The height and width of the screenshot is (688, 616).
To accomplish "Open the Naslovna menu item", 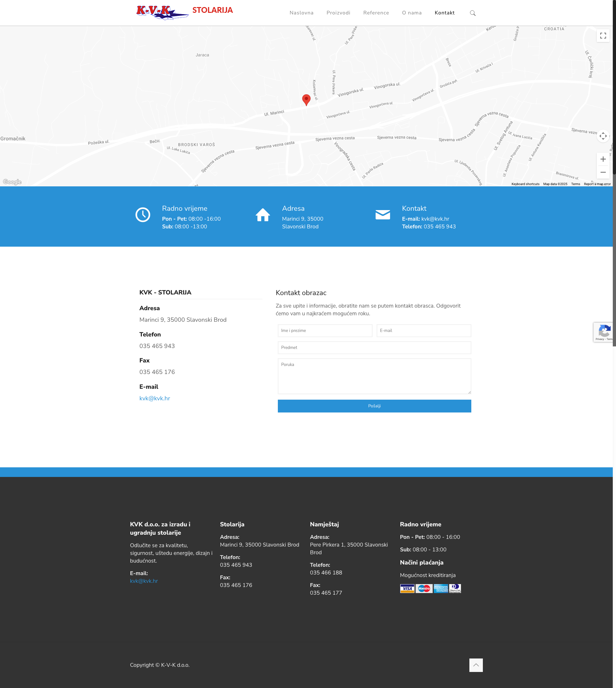I will [301, 13].
